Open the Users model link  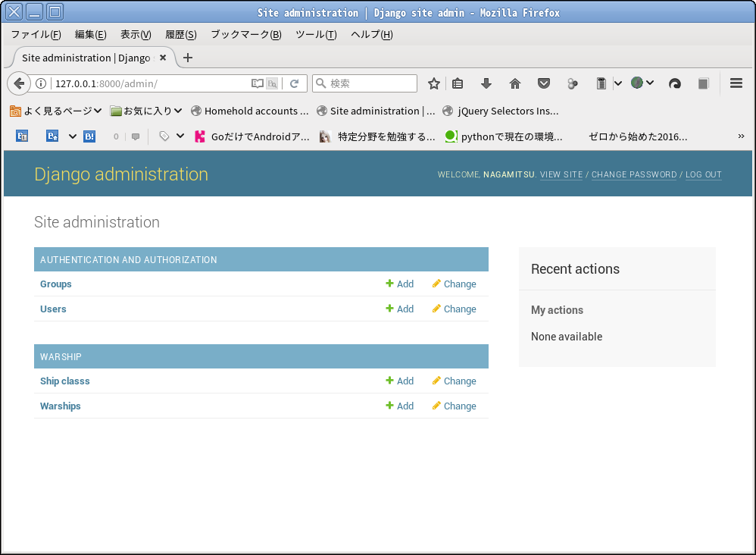tap(53, 309)
